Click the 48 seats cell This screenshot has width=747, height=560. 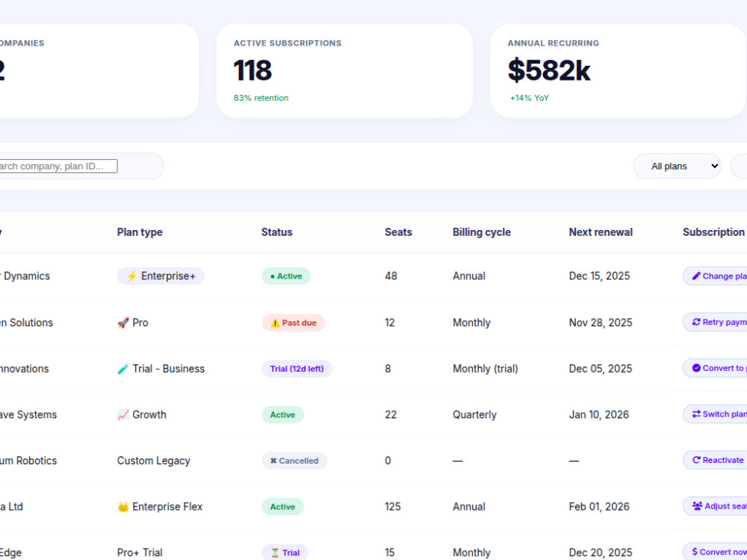tap(391, 276)
